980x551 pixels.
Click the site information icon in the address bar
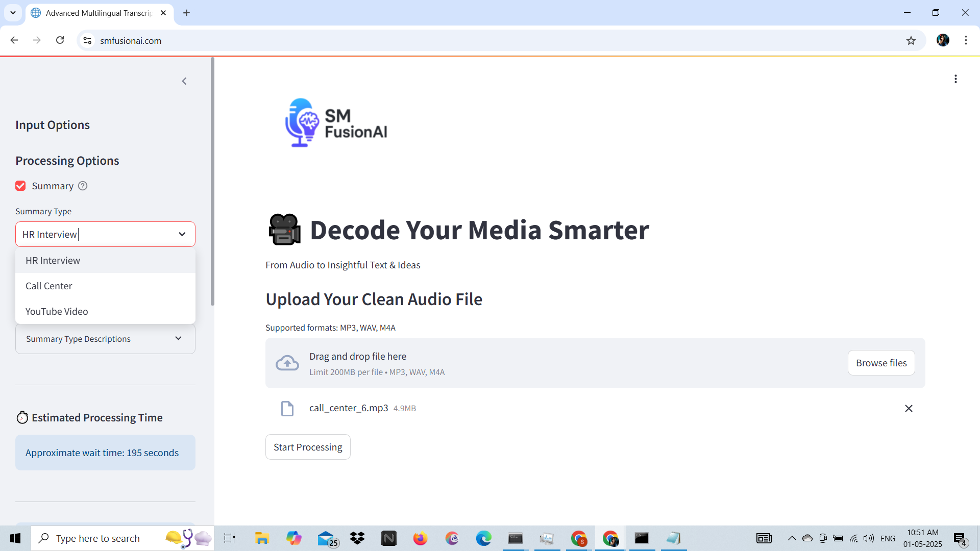click(87, 41)
